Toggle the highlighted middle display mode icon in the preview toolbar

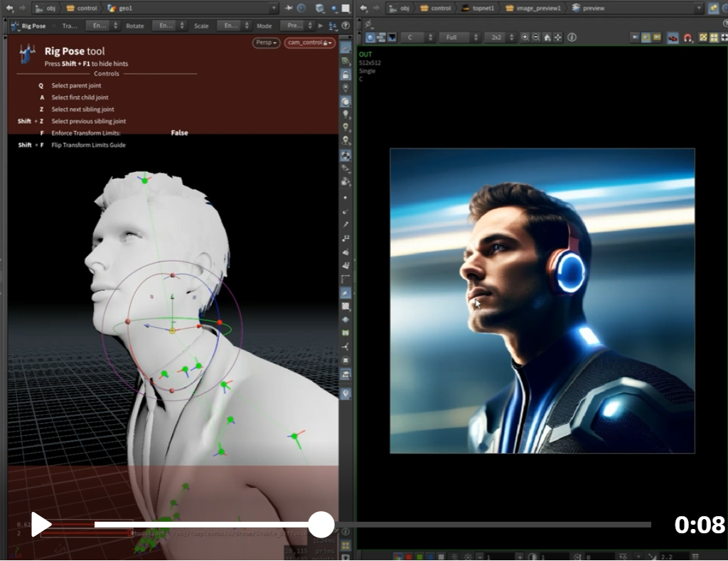tap(646, 38)
